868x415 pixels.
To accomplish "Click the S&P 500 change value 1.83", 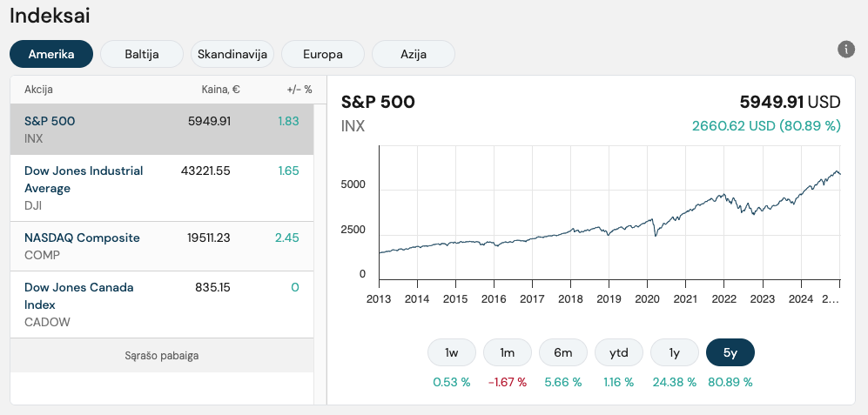I will [x=288, y=121].
